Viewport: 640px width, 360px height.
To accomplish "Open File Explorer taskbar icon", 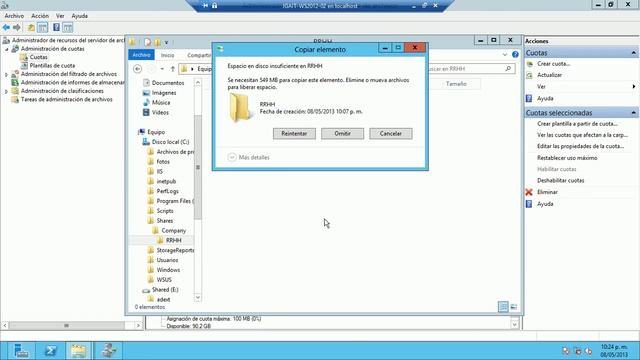I will [79, 351].
